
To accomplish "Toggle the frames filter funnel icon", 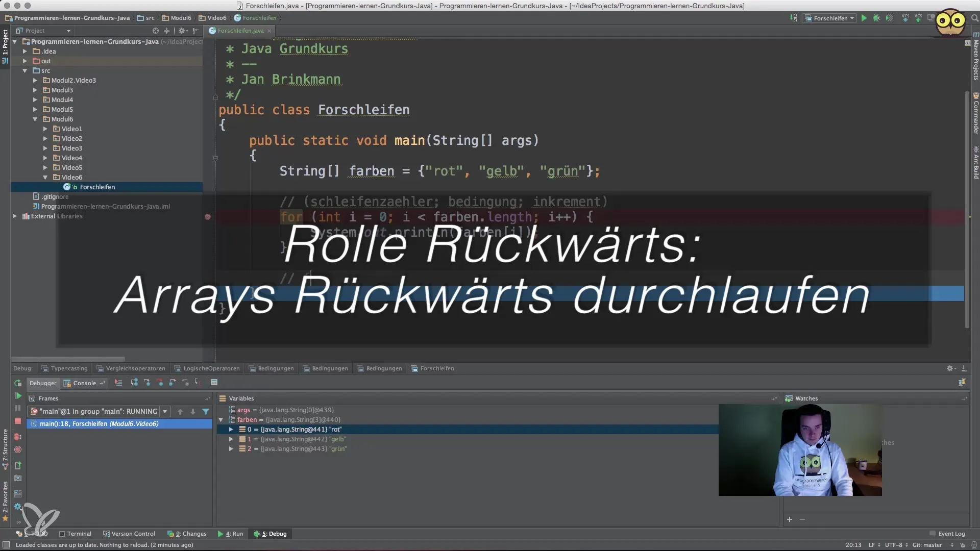I will pos(206,412).
